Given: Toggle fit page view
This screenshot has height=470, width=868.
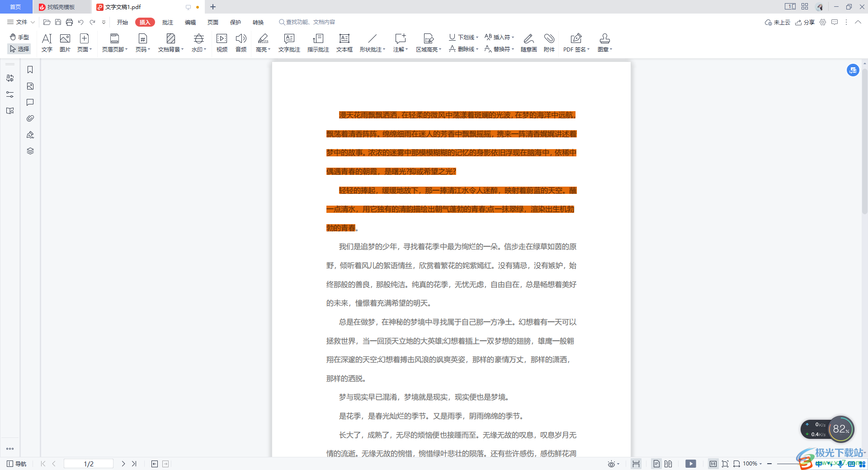Looking at the screenshot, I should (725, 464).
